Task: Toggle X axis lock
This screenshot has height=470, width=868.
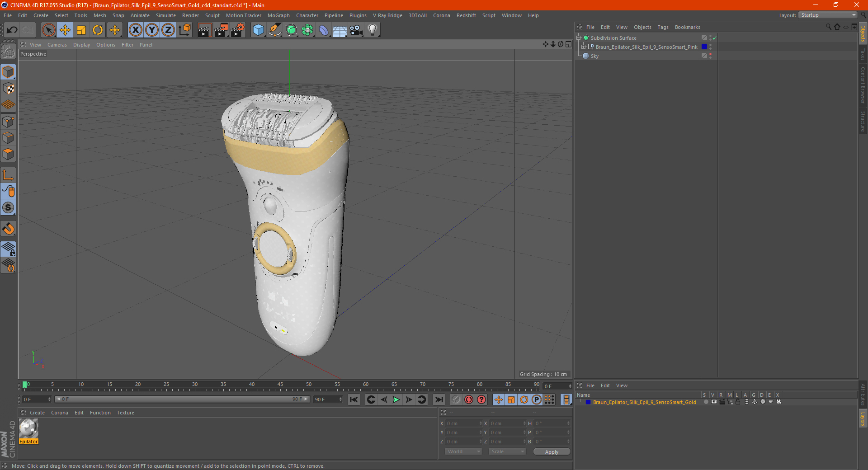Action: (136, 30)
